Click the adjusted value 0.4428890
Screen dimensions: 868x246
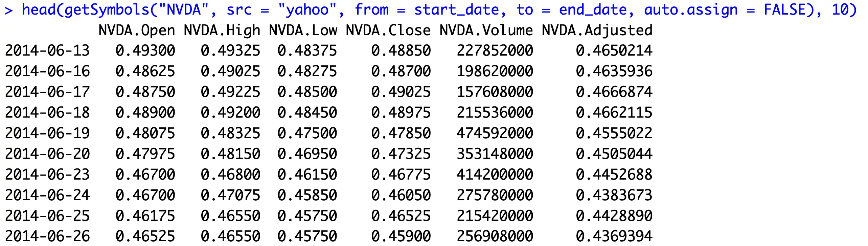(x=614, y=216)
